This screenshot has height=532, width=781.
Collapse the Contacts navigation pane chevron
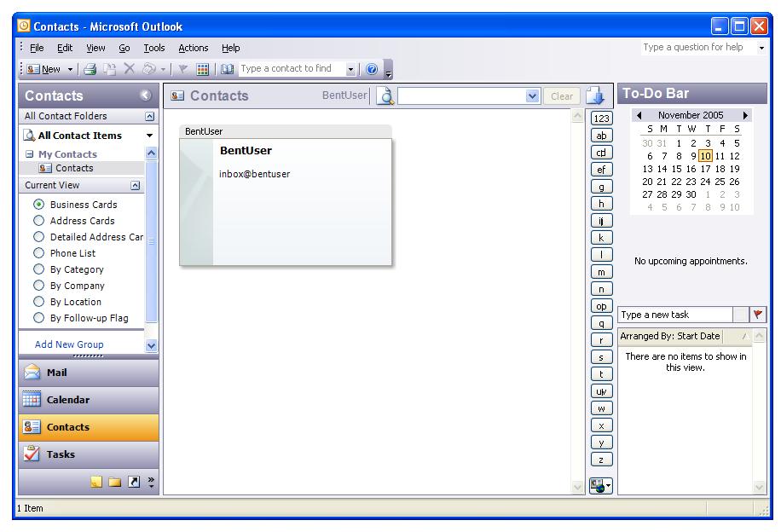(145, 95)
